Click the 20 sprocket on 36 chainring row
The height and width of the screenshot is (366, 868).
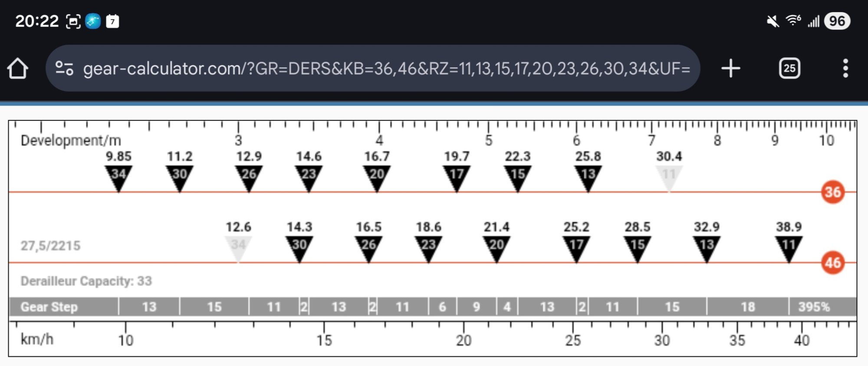(377, 176)
